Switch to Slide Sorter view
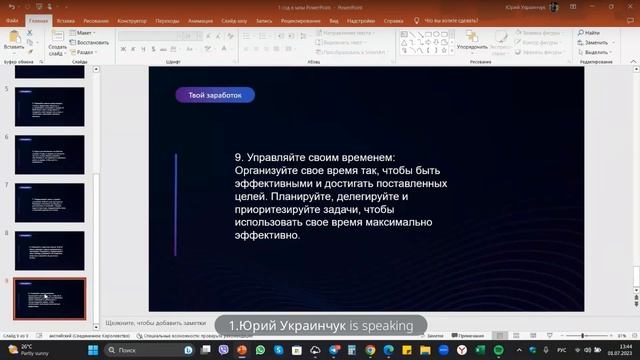This screenshot has width=640, height=360. tap(516, 336)
